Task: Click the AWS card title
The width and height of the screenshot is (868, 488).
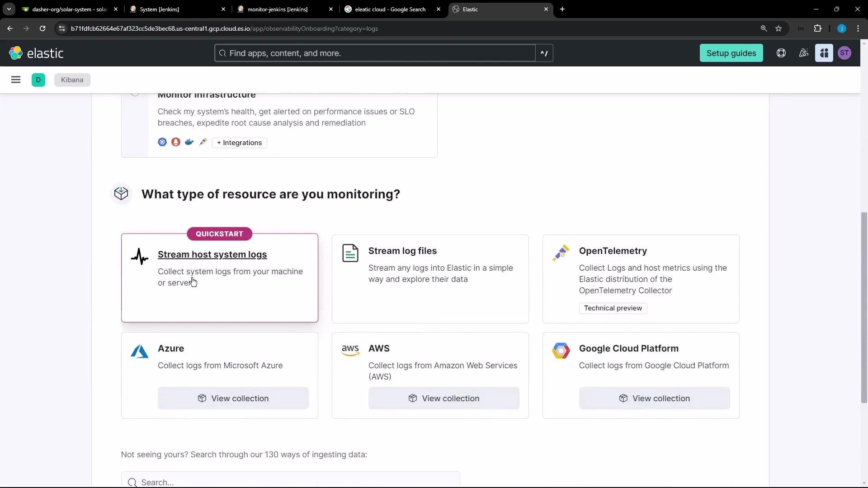Action: [x=379, y=348]
